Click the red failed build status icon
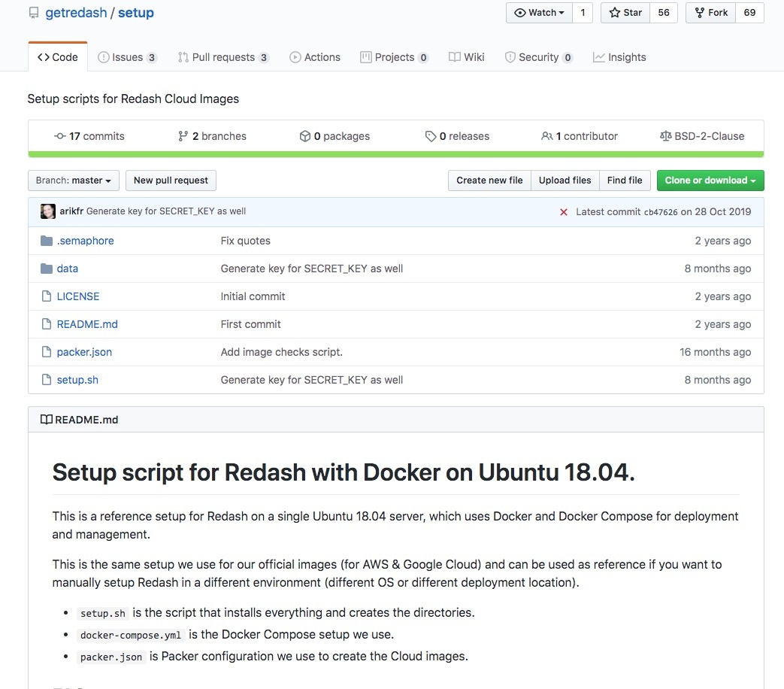The image size is (784, 689). [564, 212]
